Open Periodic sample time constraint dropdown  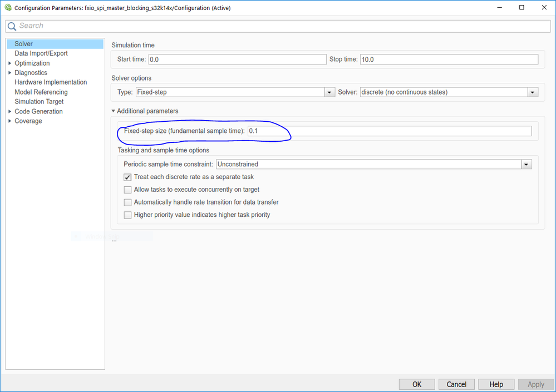point(374,165)
